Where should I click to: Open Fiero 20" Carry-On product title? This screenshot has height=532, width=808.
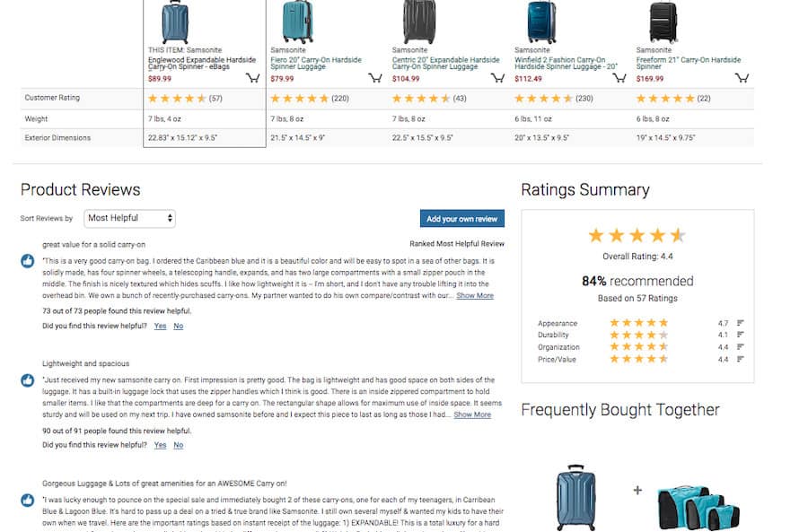316,63
